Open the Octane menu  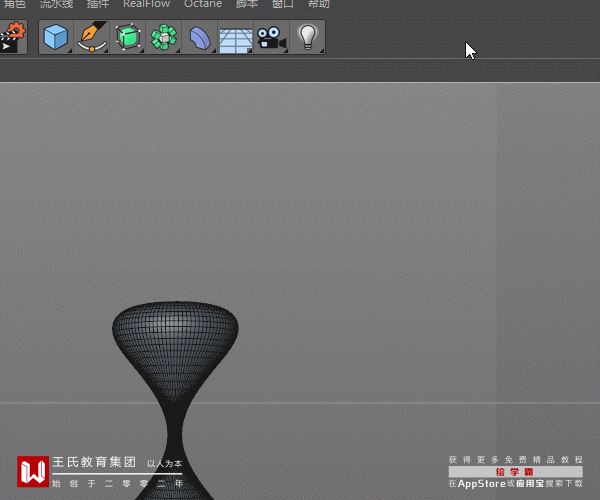[203, 4]
